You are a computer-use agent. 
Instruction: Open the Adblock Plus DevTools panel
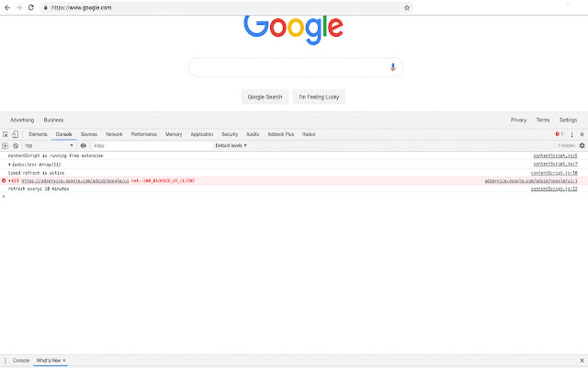point(280,134)
